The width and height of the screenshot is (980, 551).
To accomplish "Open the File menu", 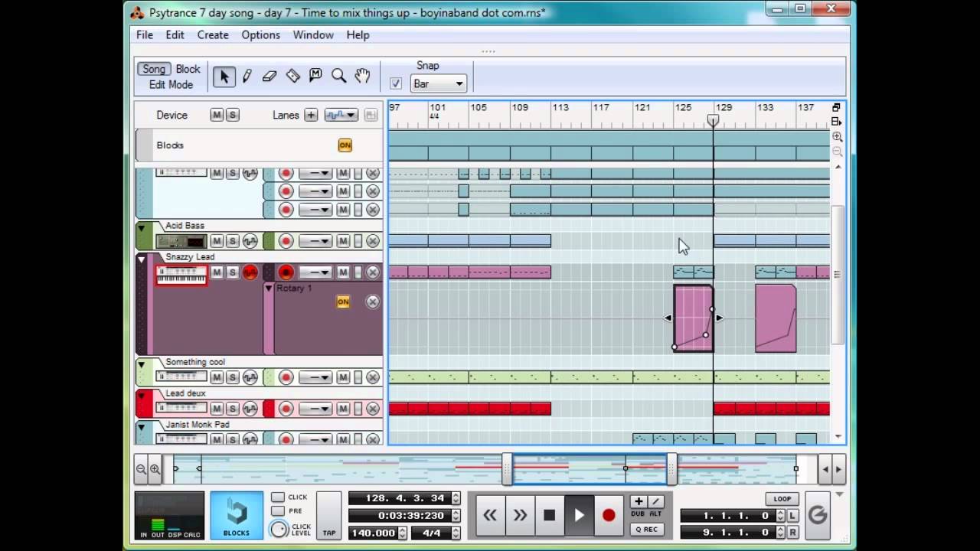I will 145,35.
